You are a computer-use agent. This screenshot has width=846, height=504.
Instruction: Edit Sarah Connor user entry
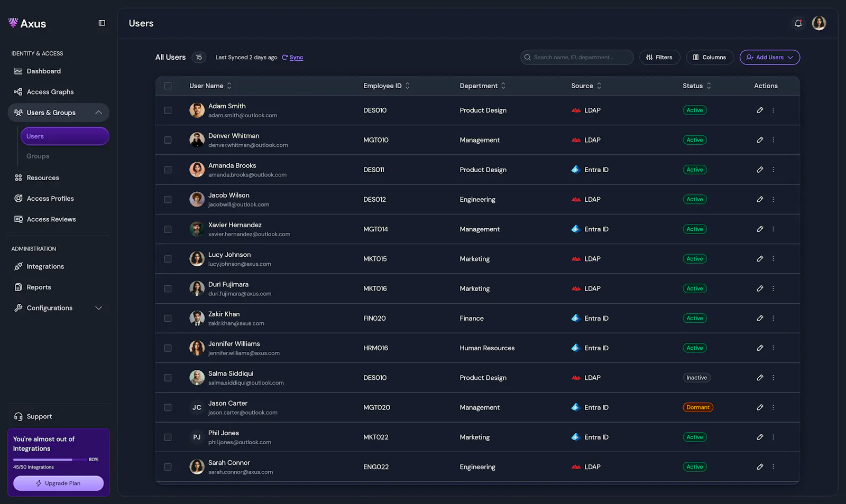[760, 467]
